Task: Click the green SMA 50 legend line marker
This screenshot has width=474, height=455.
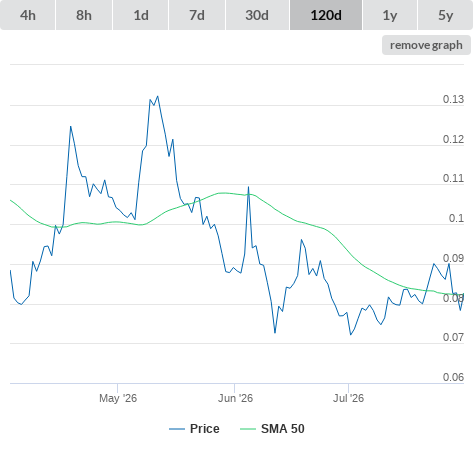Action: 248,429
